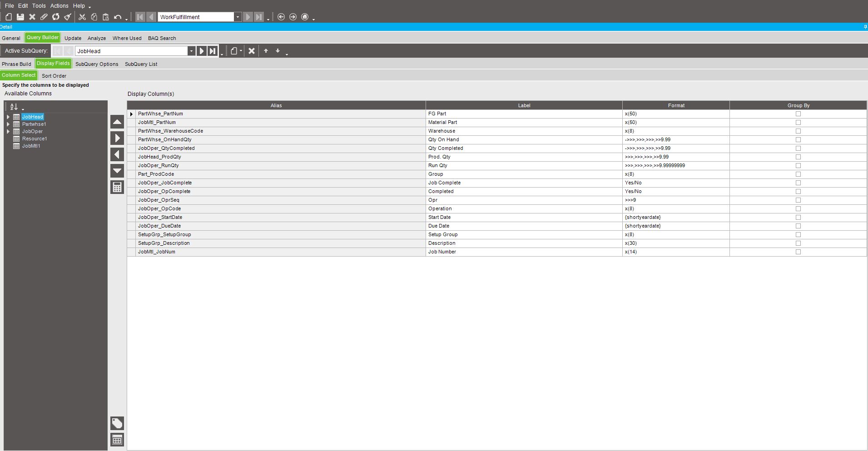Switch to the Phrase Build tab
The height and width of the screenshot is (451, 868).
coord(17,64)
